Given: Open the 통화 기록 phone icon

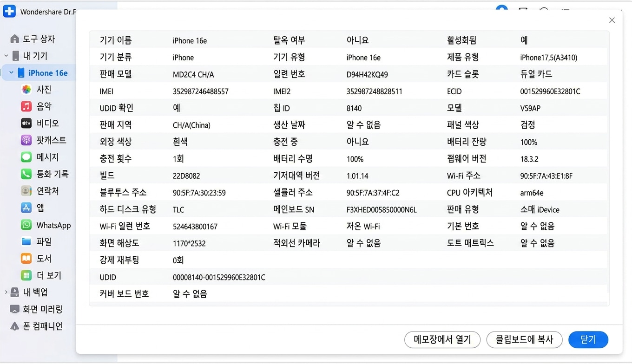Looking at the screenshot, I should pyautogui.click(x=26, y=174).
